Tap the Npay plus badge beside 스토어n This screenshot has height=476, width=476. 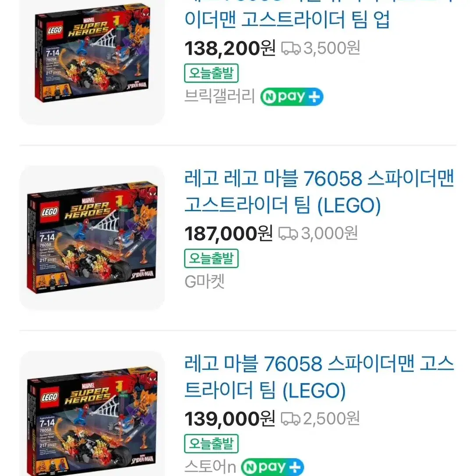(x=272, y=467)
